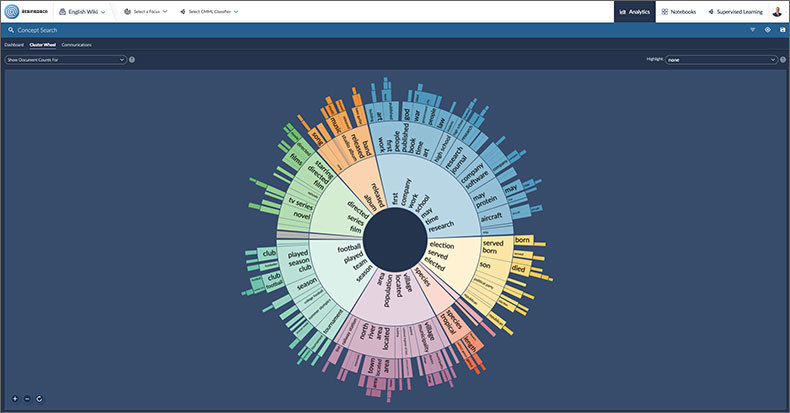Click the Concept Search magnifier icon

click(11, 30)
